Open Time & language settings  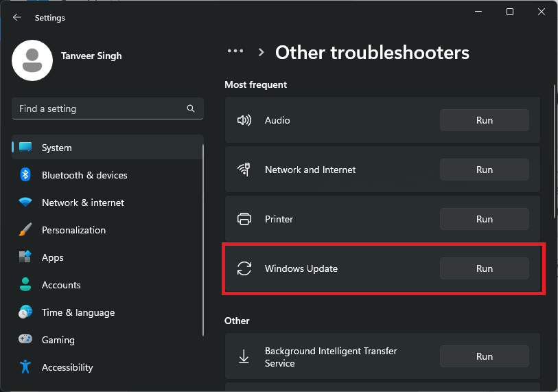(108, 312)
